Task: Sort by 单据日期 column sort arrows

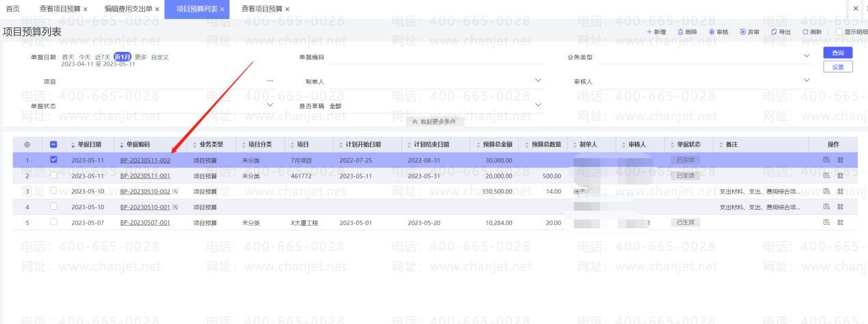Action: pyautogui.click(x=73, y=145)
